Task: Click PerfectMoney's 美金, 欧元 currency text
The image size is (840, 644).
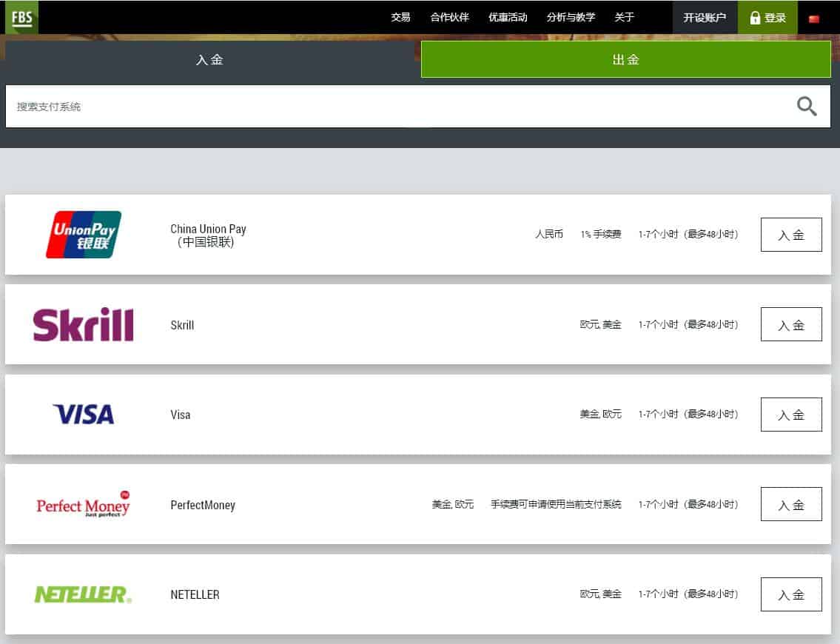Action: coord(453,504)
